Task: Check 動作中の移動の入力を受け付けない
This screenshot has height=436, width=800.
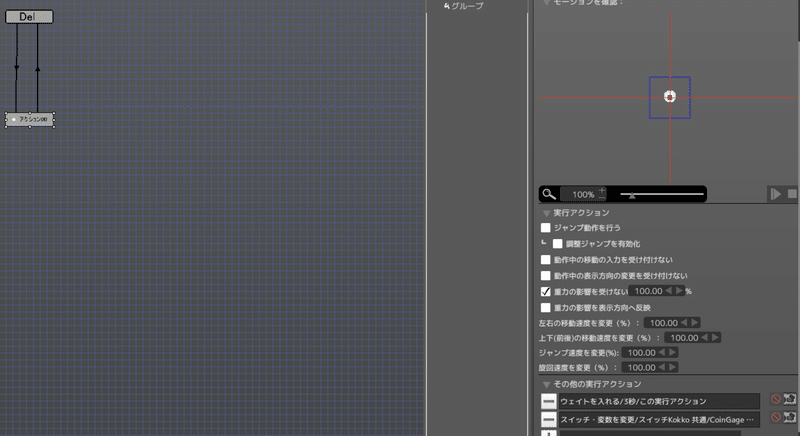Action: [545, 260]
